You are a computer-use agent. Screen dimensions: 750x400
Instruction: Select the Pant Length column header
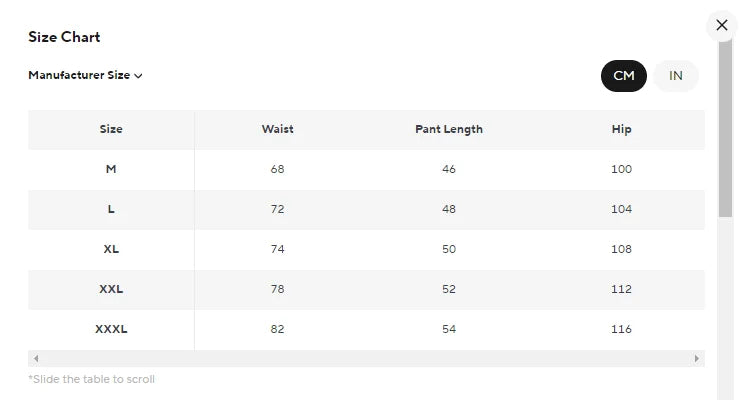tap(448, 129)
